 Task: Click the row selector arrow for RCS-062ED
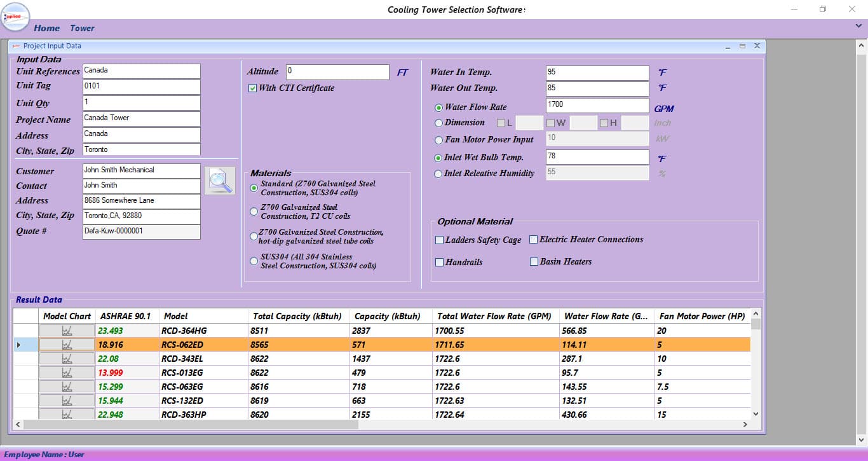click(18, 345)
